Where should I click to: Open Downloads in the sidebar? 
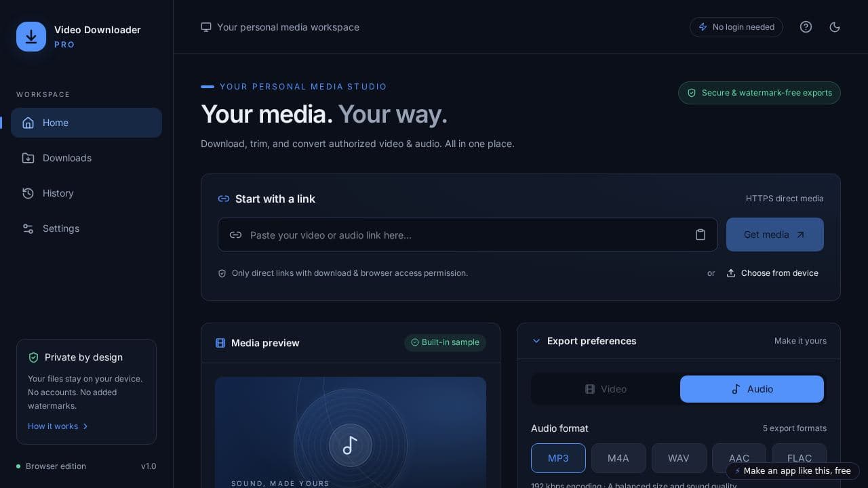click(x=86, y=158)
